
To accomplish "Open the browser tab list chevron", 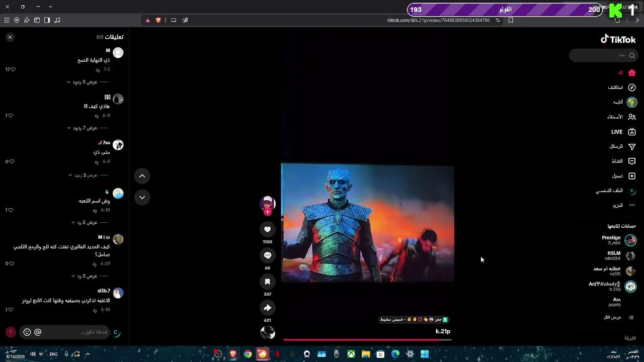I will point(51,7).
